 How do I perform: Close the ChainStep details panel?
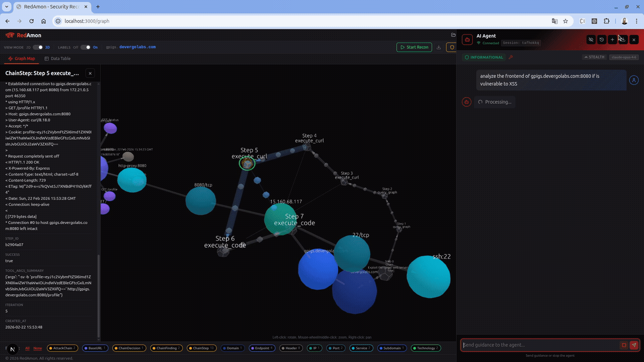point(90,73)
